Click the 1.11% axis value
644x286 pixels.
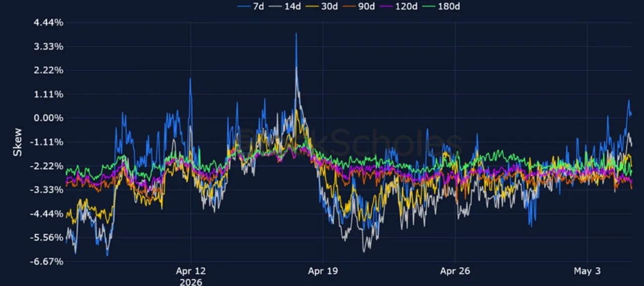48,94
